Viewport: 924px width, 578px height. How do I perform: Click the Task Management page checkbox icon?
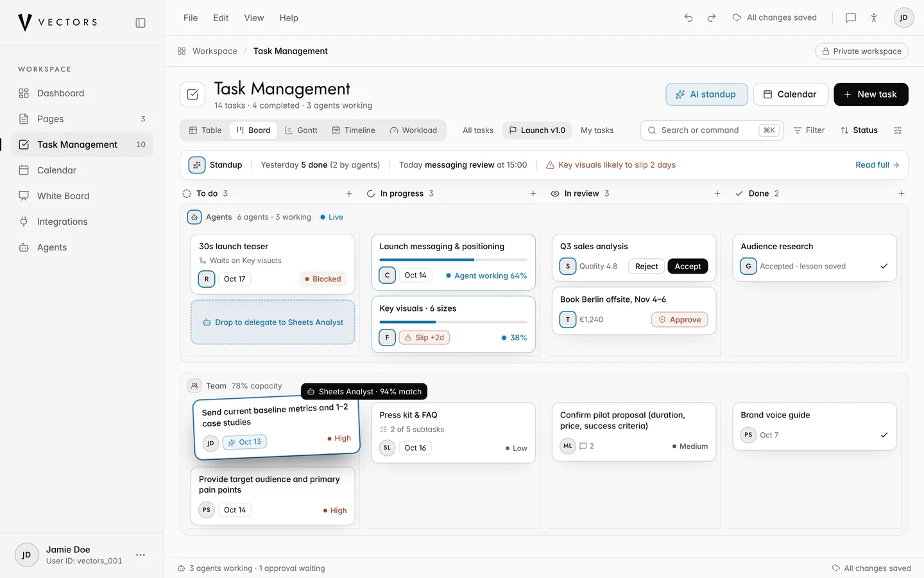point(193,94)
